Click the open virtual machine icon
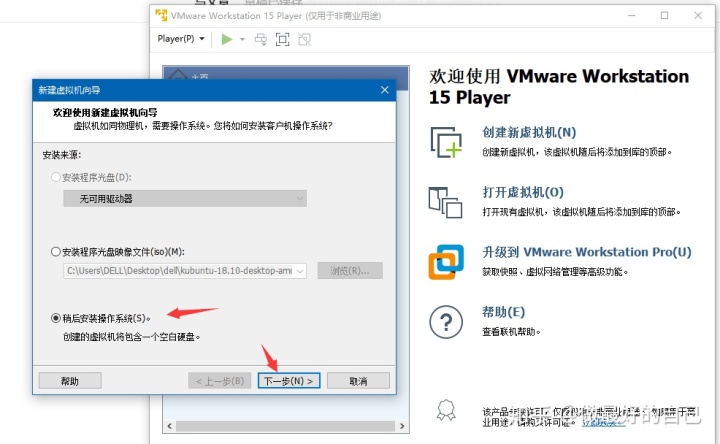Viewport: 720px width, 444px height. click(x=445, y=202)
